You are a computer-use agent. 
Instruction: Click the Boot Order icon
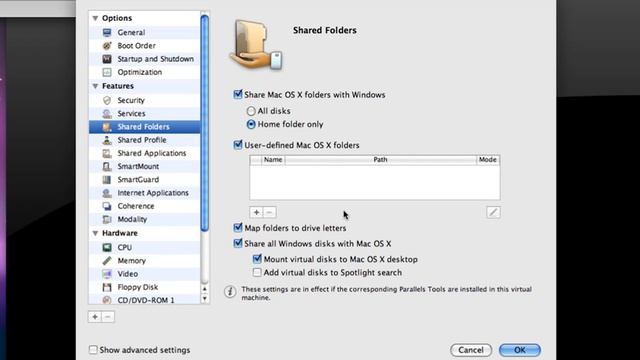pyautogui.click(x=107, y=46)
